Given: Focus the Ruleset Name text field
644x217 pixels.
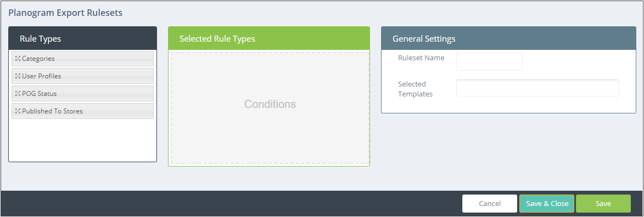Looking at the screenshot, I should pos(489,61).
